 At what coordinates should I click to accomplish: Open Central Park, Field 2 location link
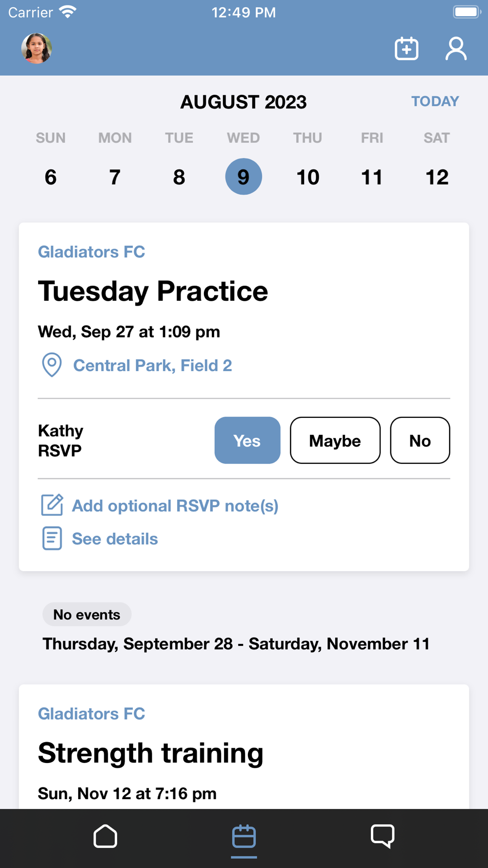pos(152,365)
